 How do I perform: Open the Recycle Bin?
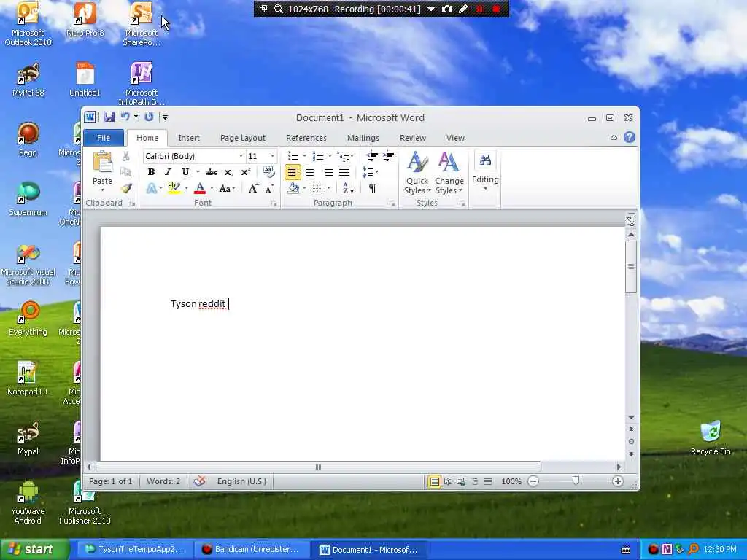point(711,438)
